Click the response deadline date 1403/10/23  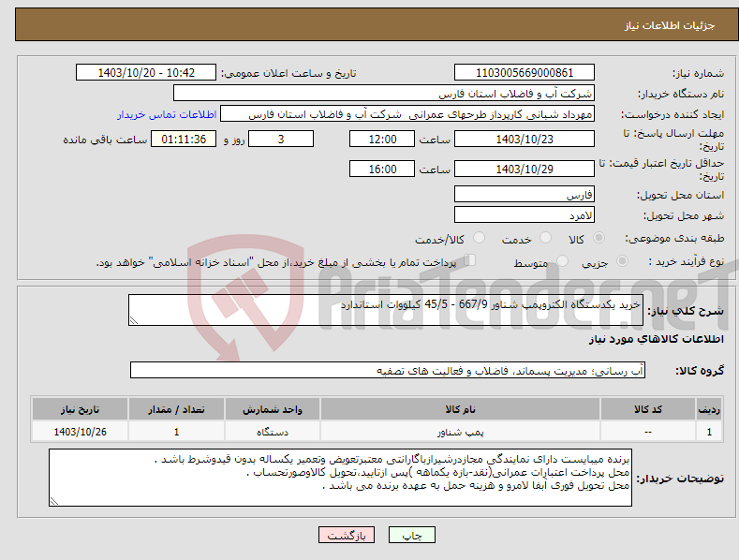(x=525, y=139)
